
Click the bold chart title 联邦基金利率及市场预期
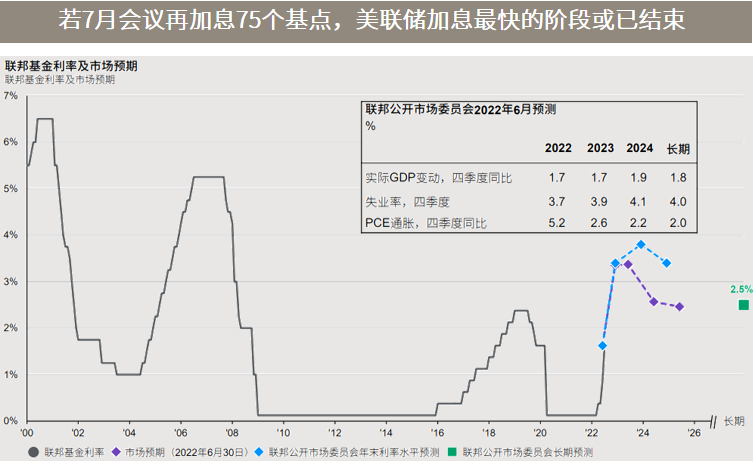coord(71,66)
